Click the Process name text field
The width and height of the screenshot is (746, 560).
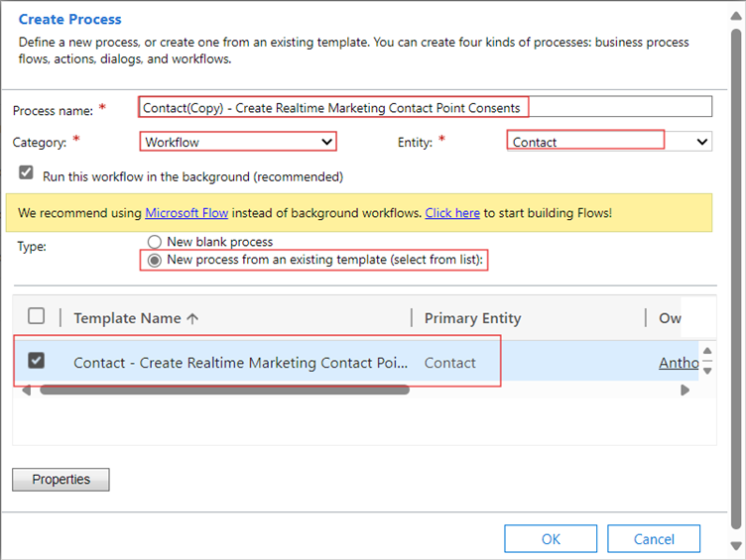coord(427,107)
